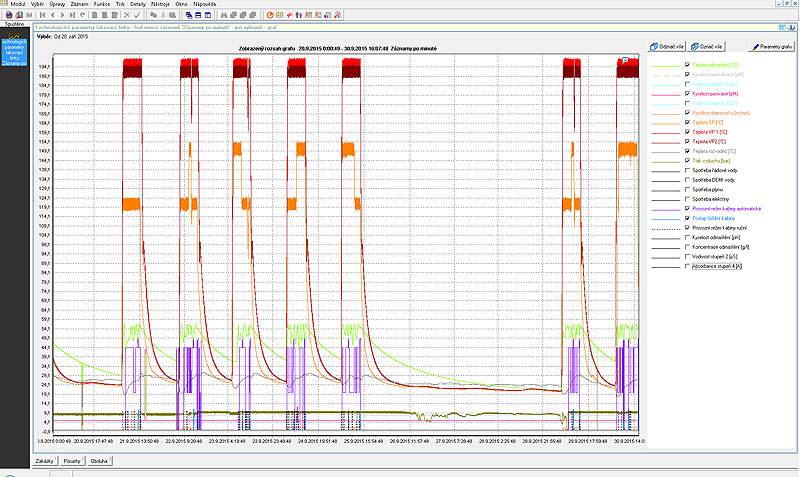Go to the first record using toolbar arrow
Image resolution: width=800 pixels, height=477 pixels.
[x=41, y=15]
